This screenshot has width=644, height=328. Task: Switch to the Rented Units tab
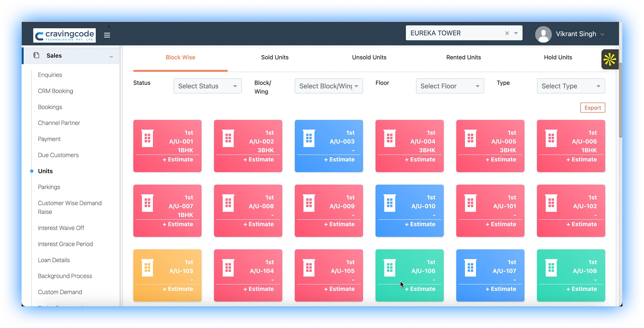click(x=464, y=57)
